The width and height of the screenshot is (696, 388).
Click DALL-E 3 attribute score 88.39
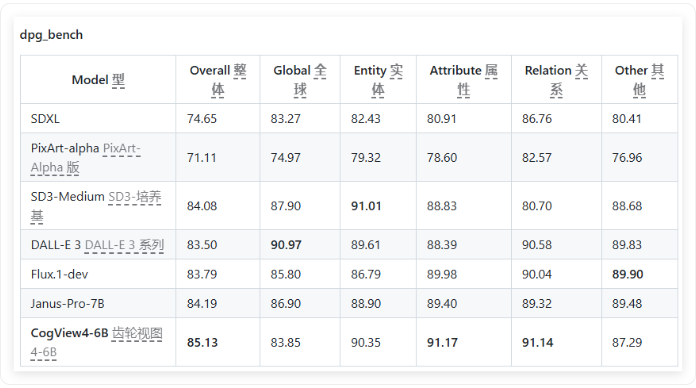click(442, 245)
